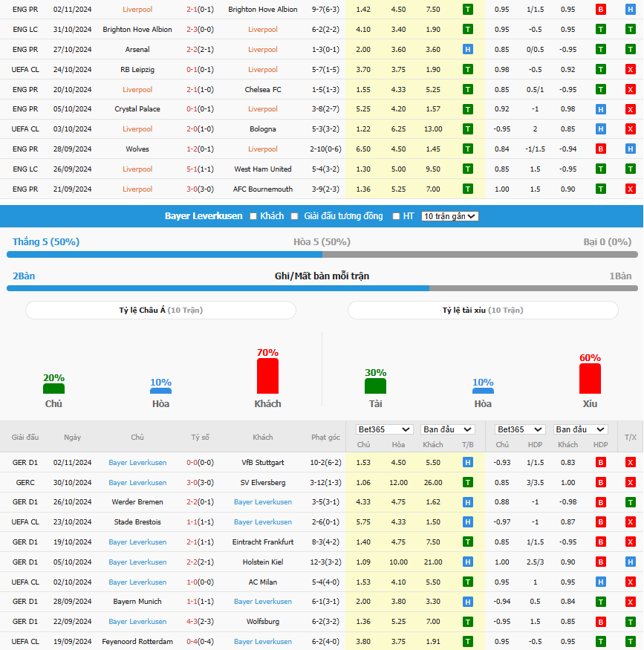
Task: Click blue H result badge in Leverkusen–VfB Stuttgart row
Action: click(x=467, y=462)
